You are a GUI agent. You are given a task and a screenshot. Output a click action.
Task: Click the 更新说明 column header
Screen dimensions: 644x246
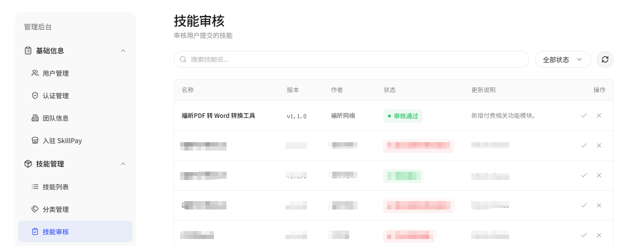tap(483, 90)
